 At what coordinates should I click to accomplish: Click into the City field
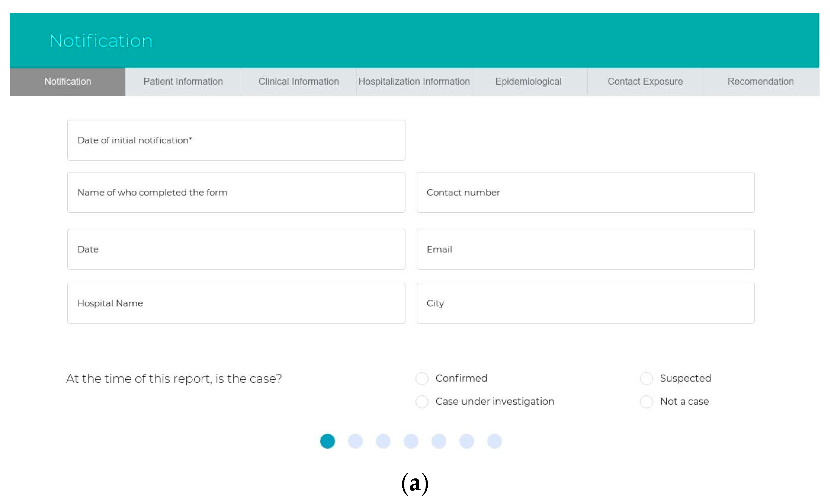585,303
